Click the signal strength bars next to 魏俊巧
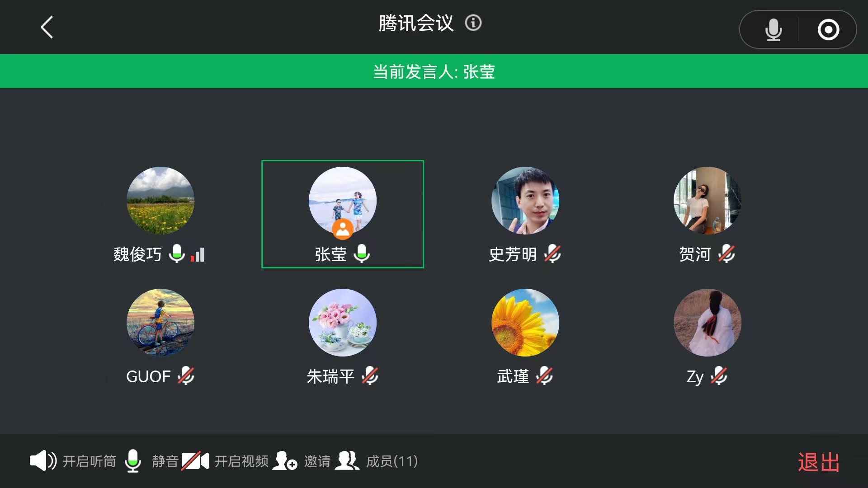This screenshot has width=868, height=488. click(198, 254)
